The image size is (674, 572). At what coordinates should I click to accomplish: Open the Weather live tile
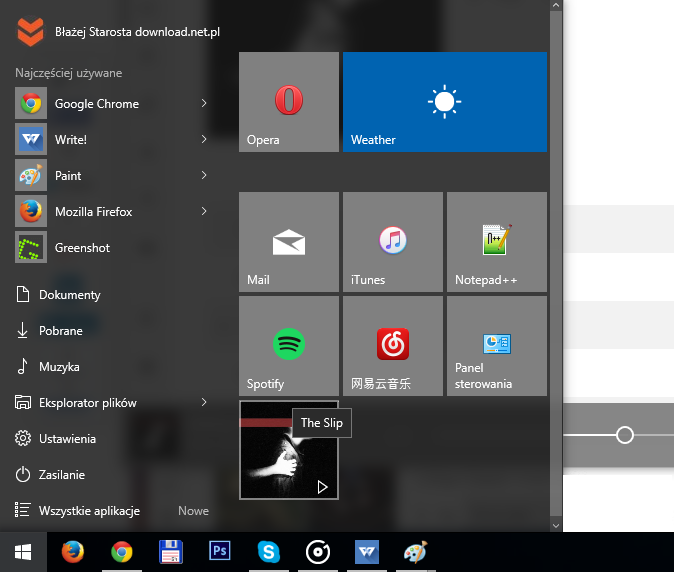pos(445,102)
